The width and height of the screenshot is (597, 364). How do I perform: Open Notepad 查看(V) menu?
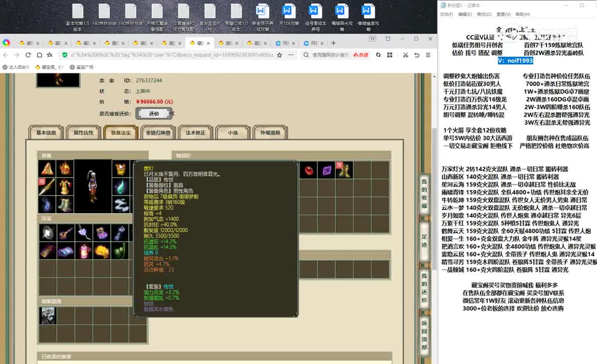(x=503, y=15)
